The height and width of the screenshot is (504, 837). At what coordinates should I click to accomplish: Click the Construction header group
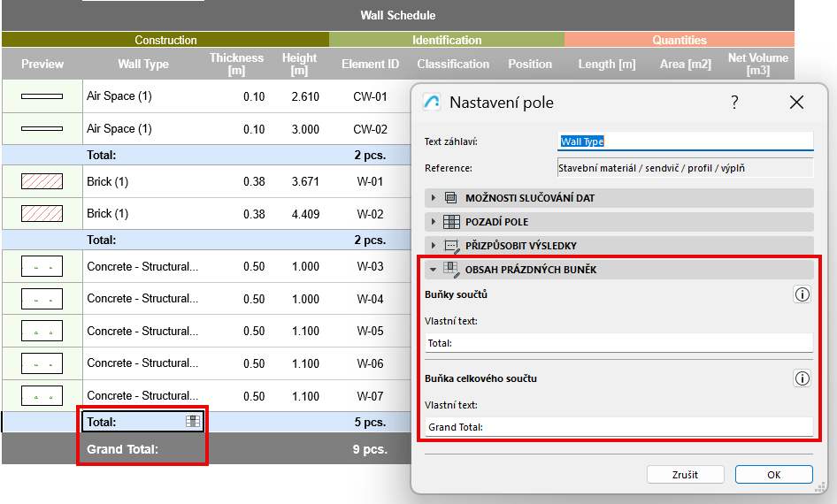coord(165,40)
